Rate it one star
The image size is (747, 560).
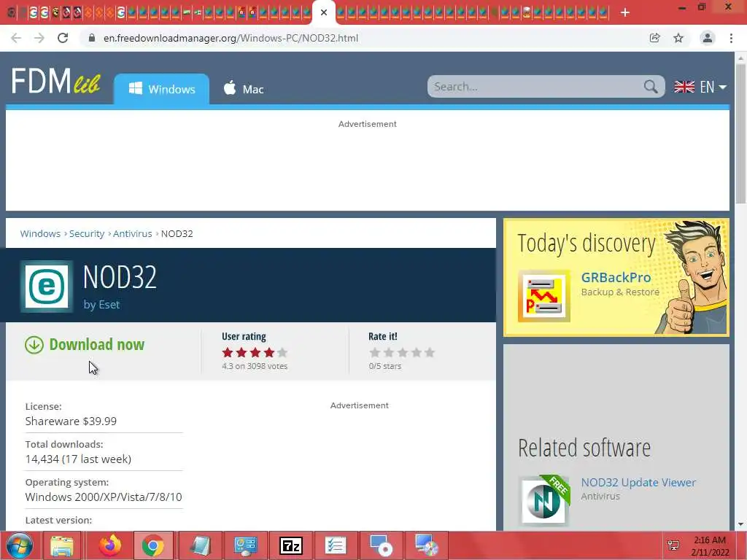point(375,352)
